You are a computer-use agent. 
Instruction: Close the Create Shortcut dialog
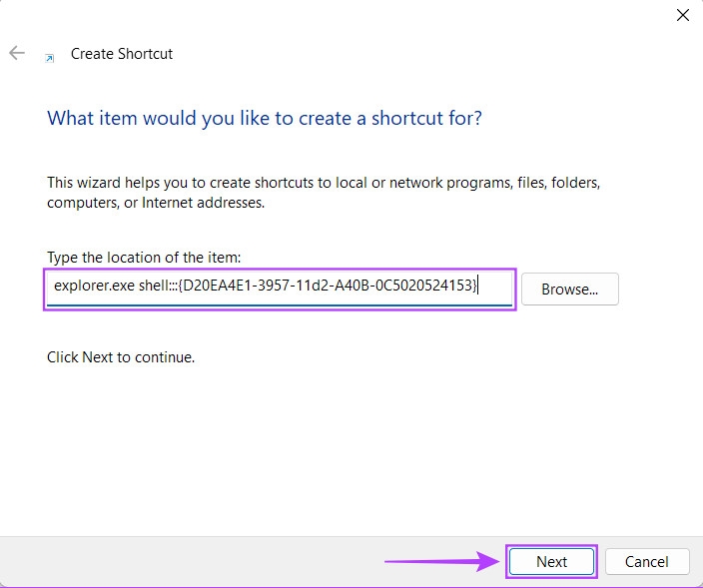tap(682, 15)
